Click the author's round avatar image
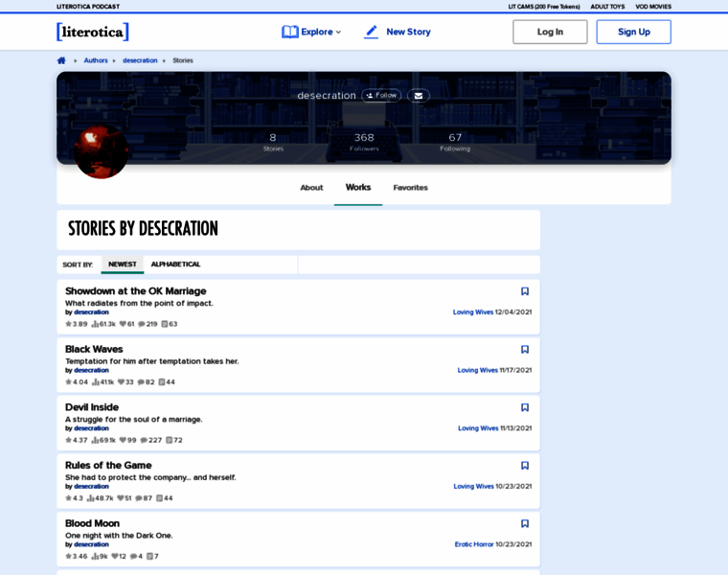The height and width of the screenshot is (575, 728). [102, 151]
